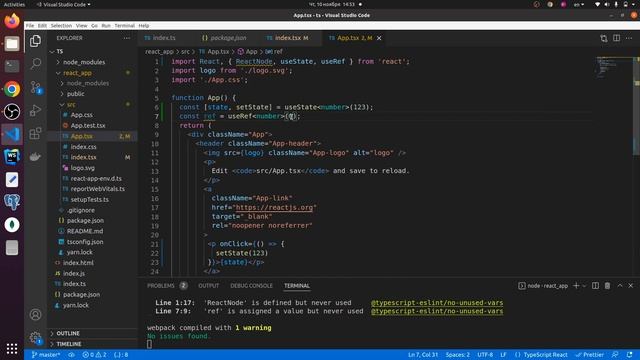This screenshot has width=640, height=360.
Task: Open MongoDB Compass from dock
Action: coord(12,225)
